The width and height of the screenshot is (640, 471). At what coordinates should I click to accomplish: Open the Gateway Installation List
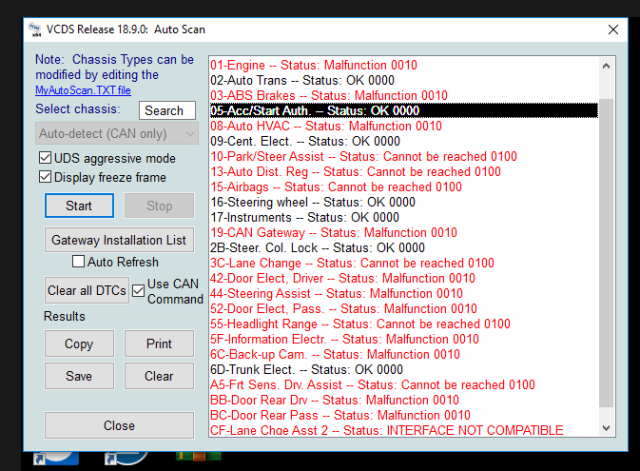pos(119,240)
